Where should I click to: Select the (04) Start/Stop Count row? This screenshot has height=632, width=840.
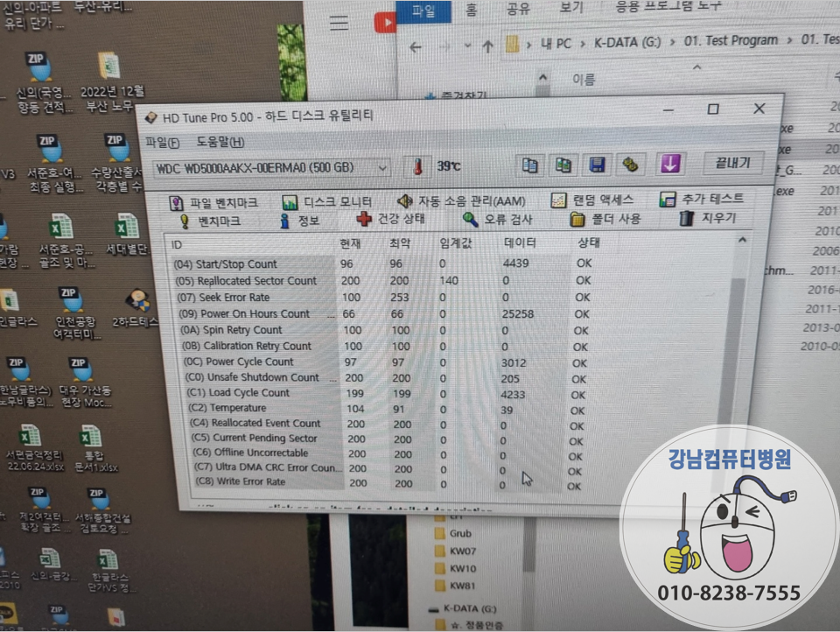point(383,263)
